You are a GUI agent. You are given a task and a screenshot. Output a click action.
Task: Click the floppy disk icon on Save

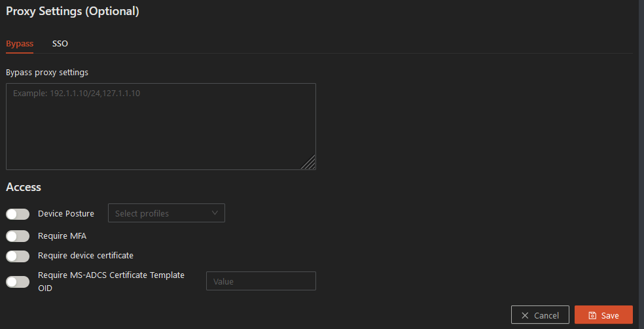point(592,315)
